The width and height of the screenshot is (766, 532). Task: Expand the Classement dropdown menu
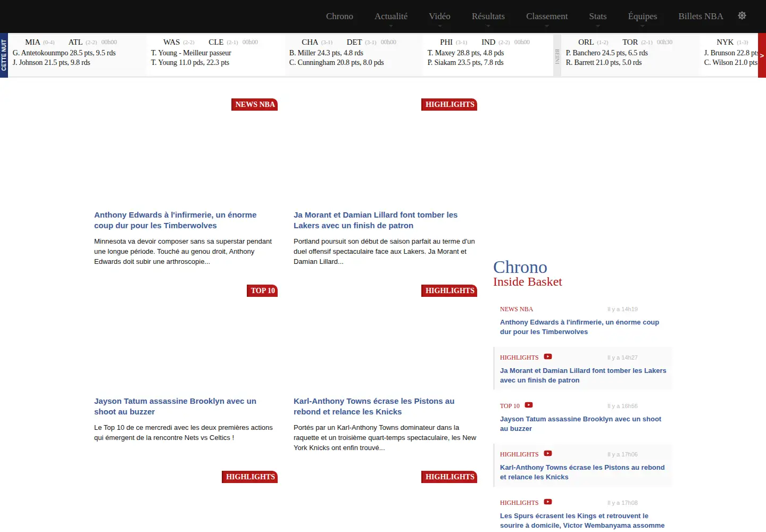547,16
